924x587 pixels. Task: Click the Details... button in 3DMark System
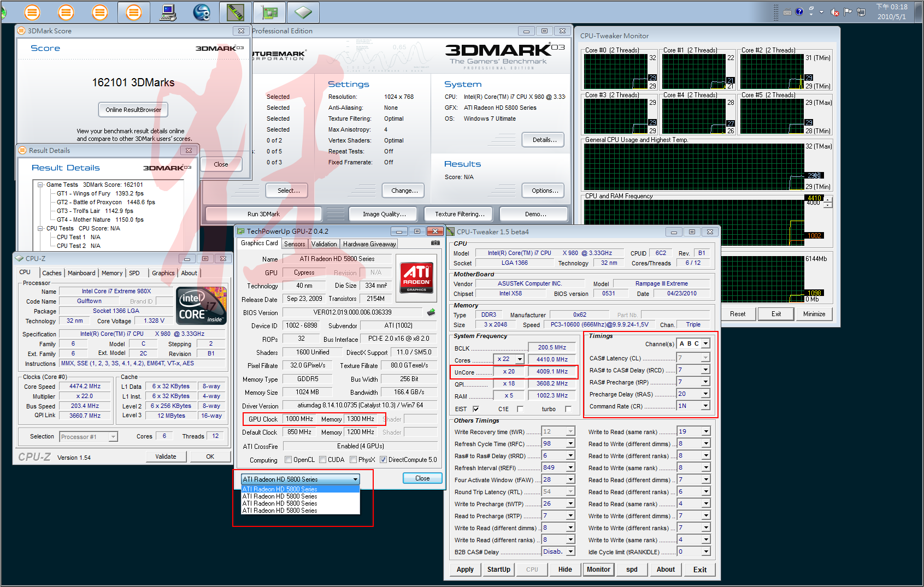(x=544, y=140)
